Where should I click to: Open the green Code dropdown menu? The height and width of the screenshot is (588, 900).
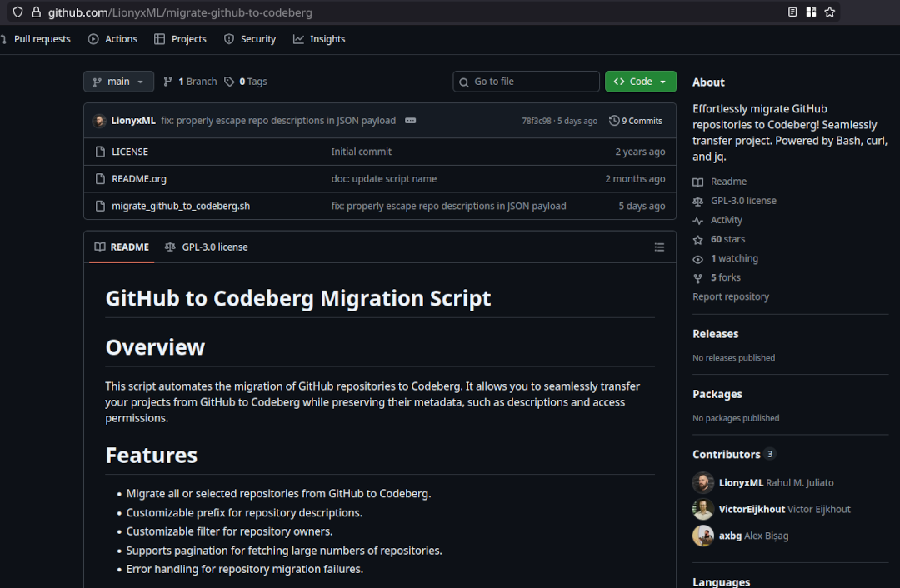tap(640, 81)
